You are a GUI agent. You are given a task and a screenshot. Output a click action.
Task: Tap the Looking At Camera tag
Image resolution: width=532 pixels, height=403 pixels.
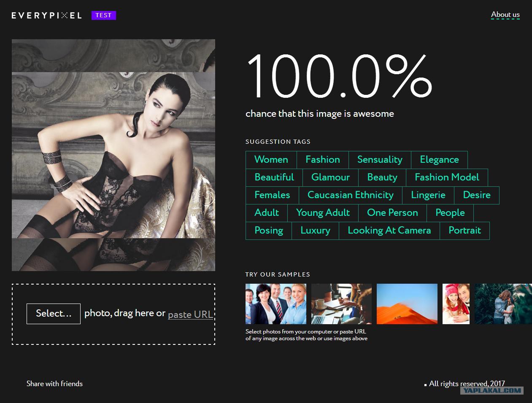click(x=389, y=231)
